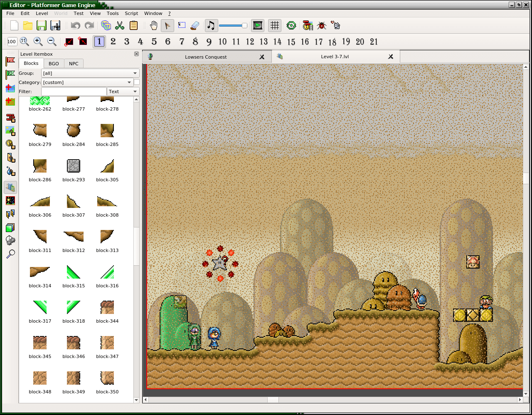This screenshot has height=415, width=532.
Task: Switch to the Lowsers Conquest tab
Action: (x=207, y=57)
